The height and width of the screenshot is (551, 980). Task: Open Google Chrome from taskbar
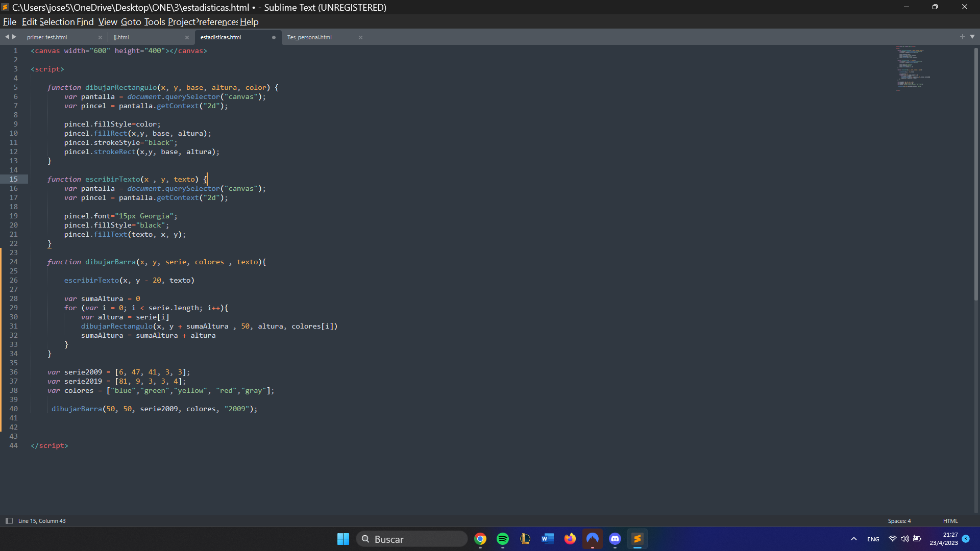point(480,539)
